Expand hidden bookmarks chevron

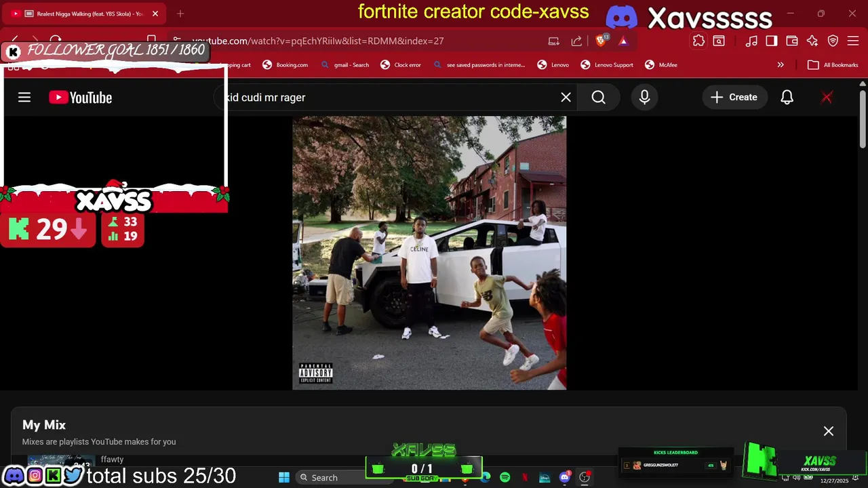781,65
